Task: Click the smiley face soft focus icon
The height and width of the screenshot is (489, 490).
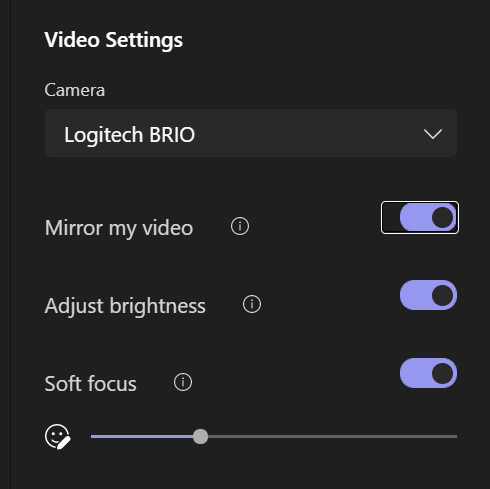Action: pyautogui.click(x=58, y=437)
